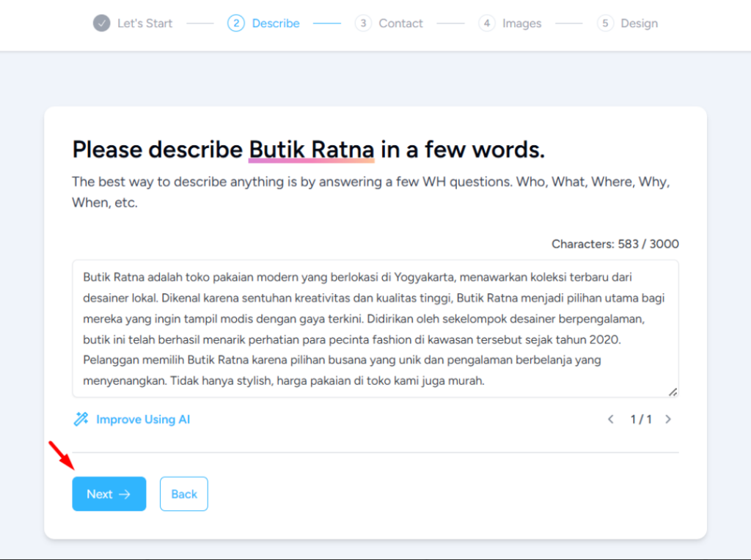The height and width of the screenshot is (560, 751).
Task: Navigate to the Images step label
Action: pos(521,23)
